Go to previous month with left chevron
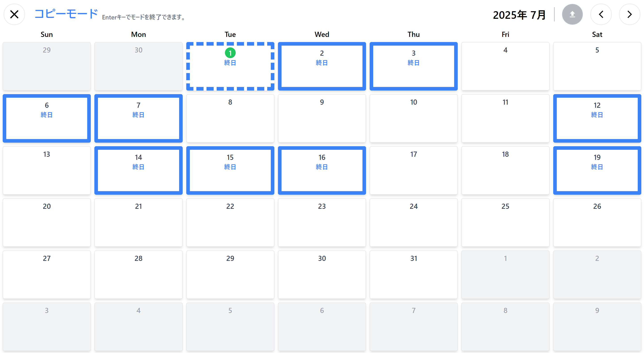 tap(601, 14)
